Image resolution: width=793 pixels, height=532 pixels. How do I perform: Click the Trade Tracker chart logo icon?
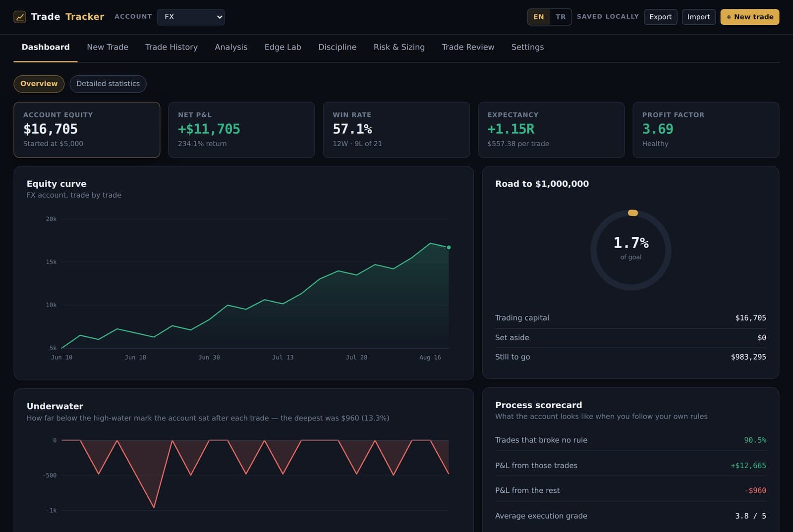pyautogui.click(x=20, y=17)
